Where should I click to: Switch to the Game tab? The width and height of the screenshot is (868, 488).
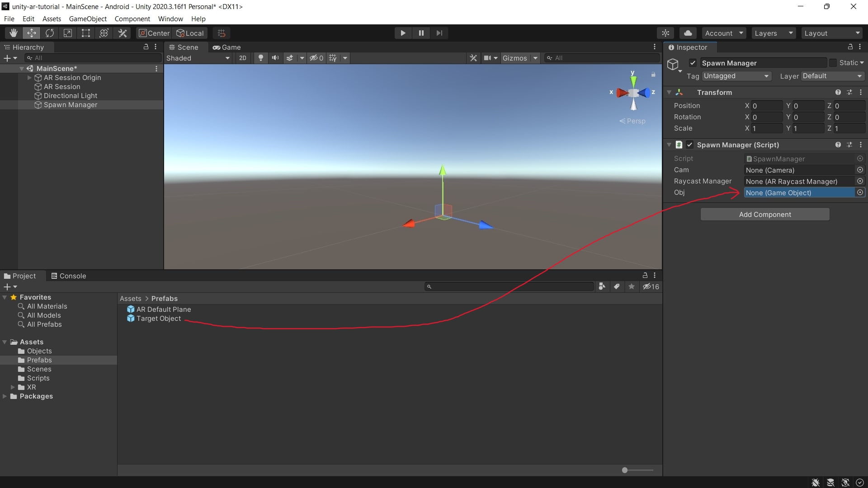[x=226, y=47]
